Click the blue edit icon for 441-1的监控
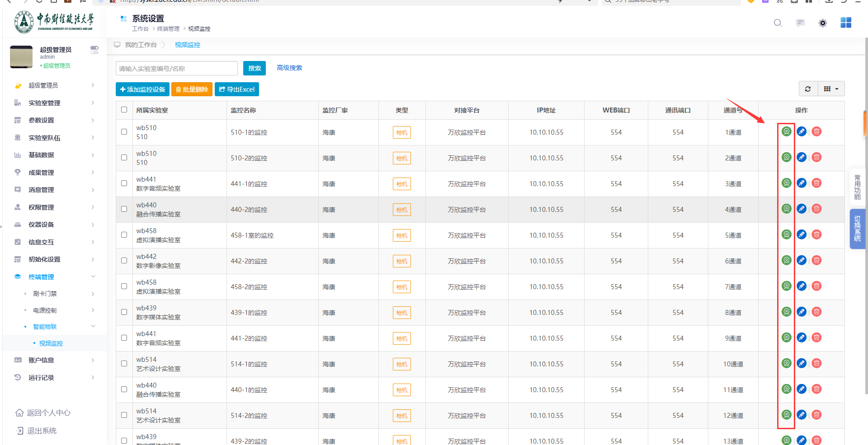 point(801,183)
